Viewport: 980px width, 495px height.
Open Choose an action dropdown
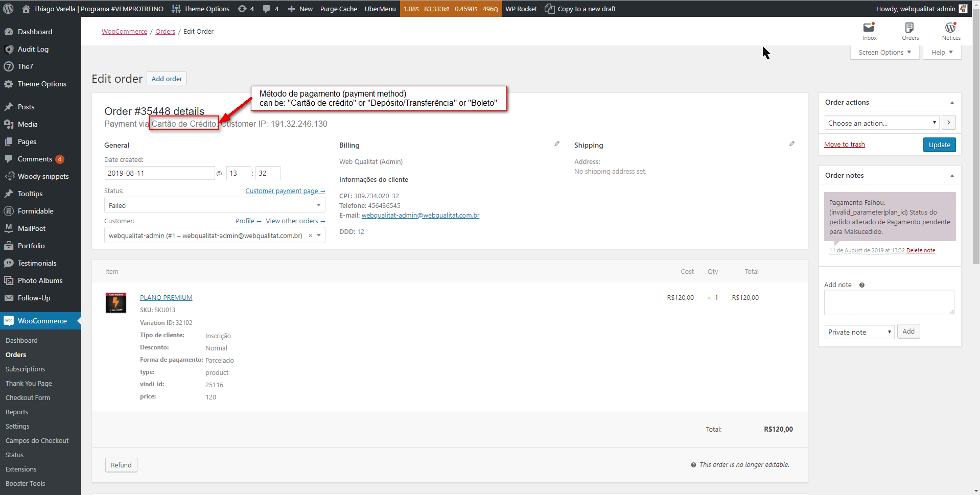click(882, 123)
